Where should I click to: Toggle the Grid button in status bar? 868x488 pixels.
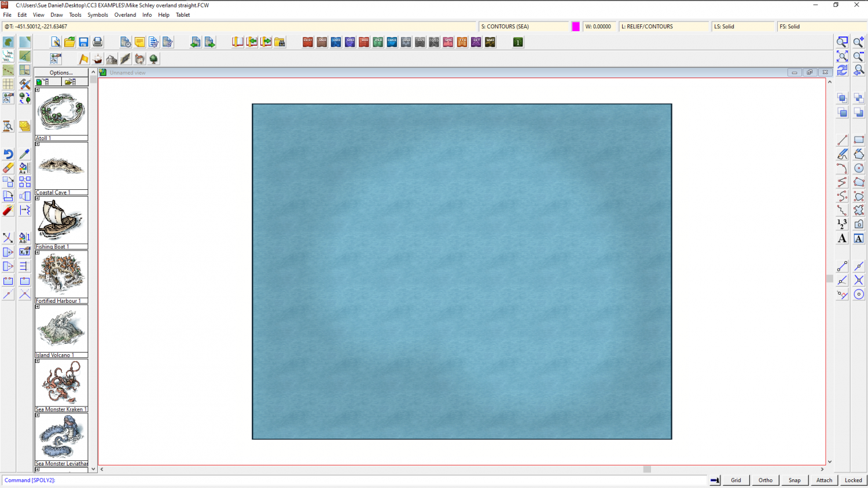[736, 480]
